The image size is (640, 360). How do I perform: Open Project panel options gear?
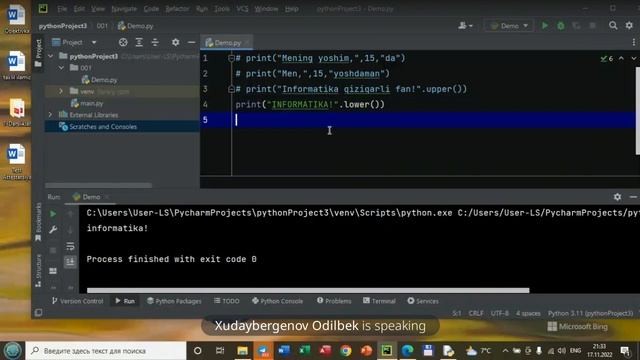pyautogui.click(x=176, y=42)
